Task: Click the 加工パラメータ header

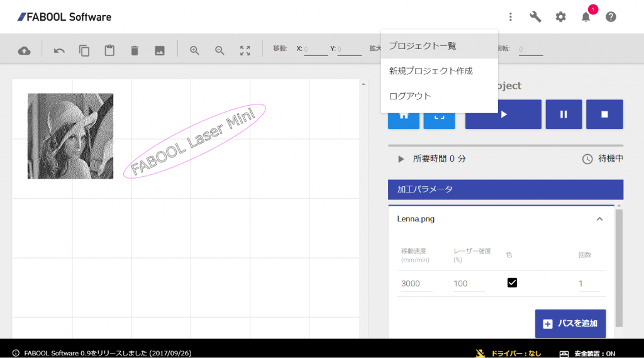Action: [506, 189]
